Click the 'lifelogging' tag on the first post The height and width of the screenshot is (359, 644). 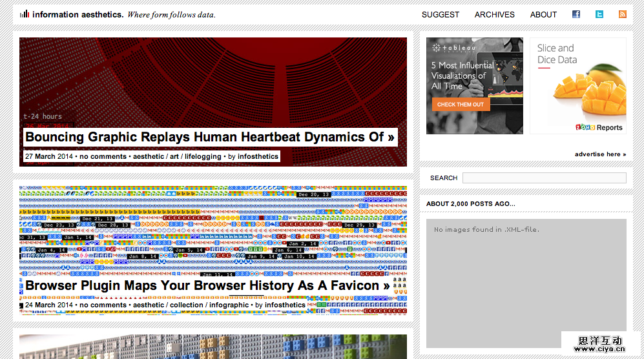pos(202,156)
